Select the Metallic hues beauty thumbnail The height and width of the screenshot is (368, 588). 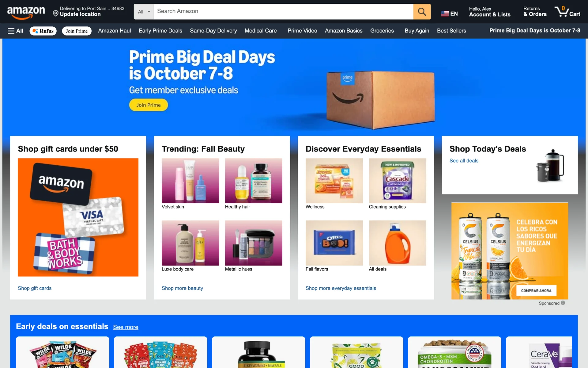(254, 243)
